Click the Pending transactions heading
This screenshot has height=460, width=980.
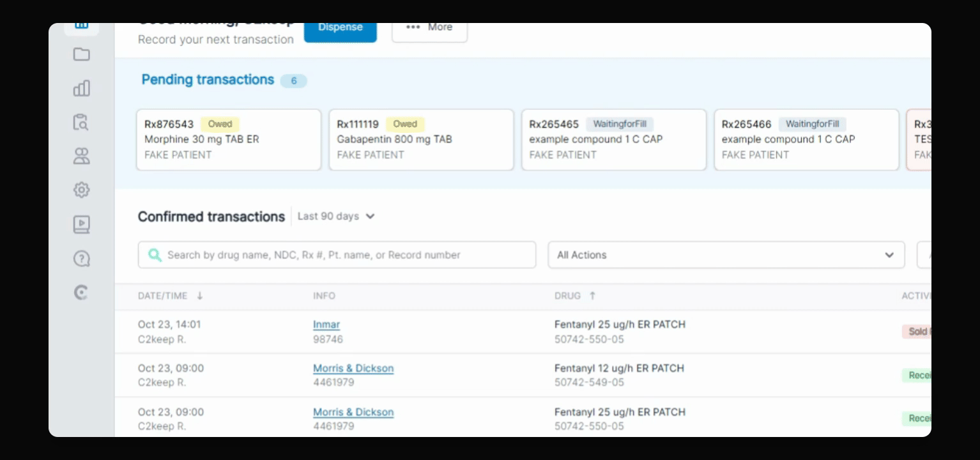(x=208, y=80)
